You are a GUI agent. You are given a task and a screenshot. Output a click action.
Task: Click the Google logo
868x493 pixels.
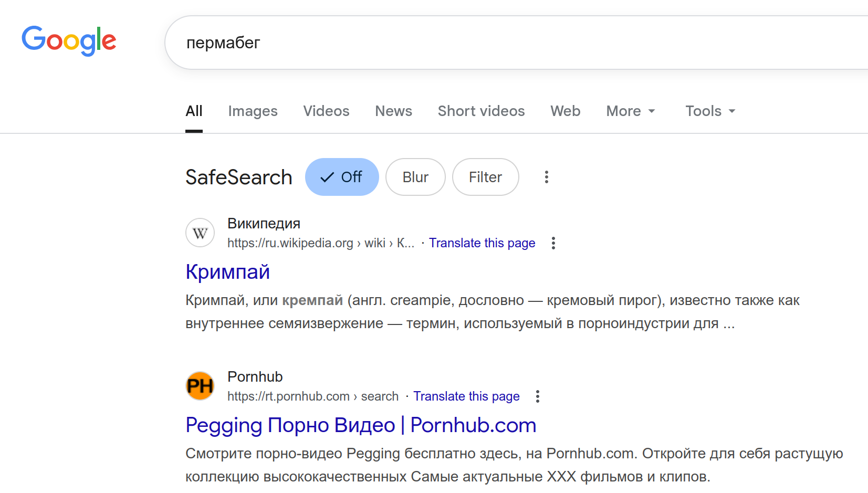(x=69, y=40)
